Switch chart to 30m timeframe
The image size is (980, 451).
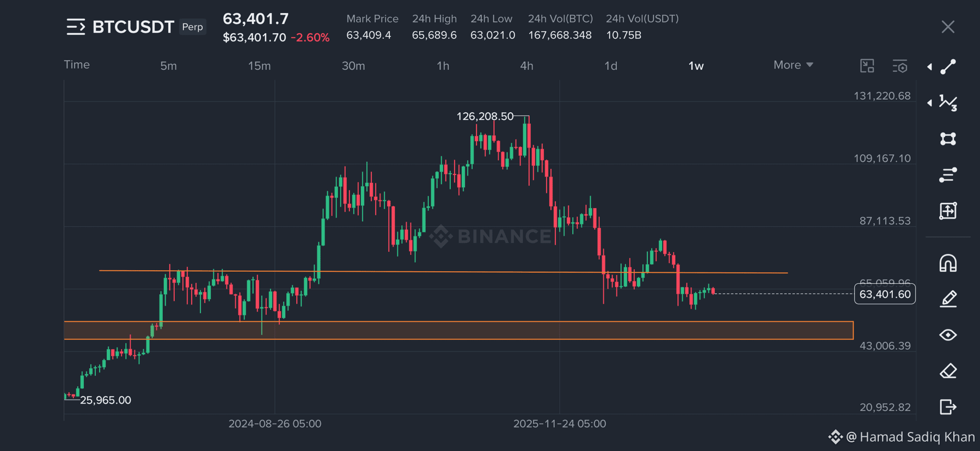(x=353, y=66)
